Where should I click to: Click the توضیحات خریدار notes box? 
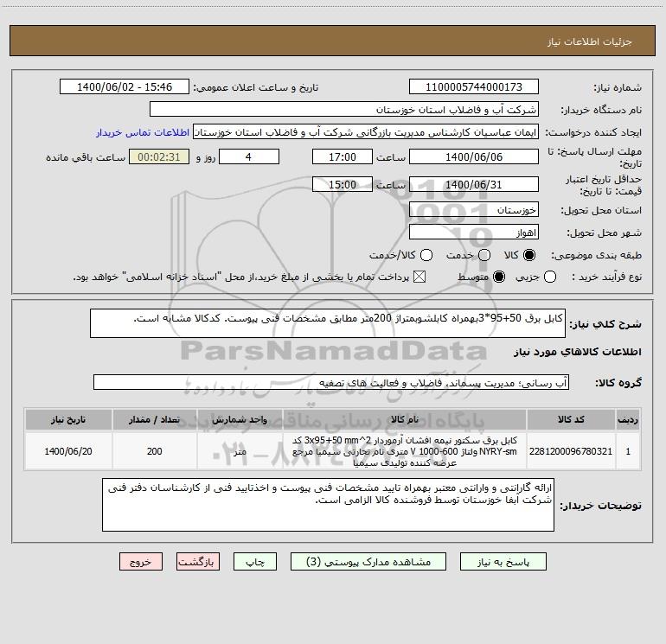click(328, 505)
